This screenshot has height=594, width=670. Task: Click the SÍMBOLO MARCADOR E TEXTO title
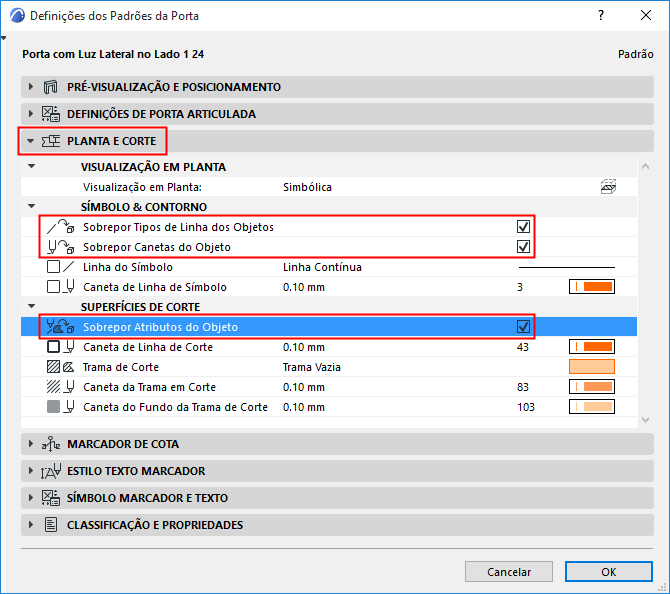tap(147, 498)
